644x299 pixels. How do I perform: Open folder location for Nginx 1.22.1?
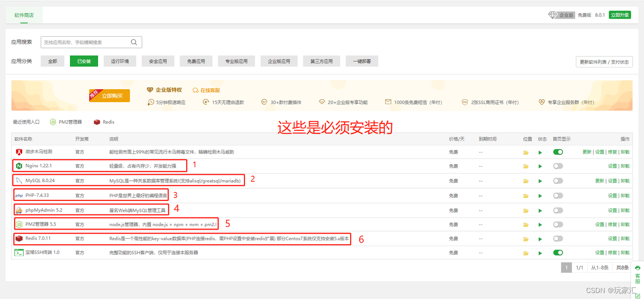pyautogui.click(x=526, y=166)
